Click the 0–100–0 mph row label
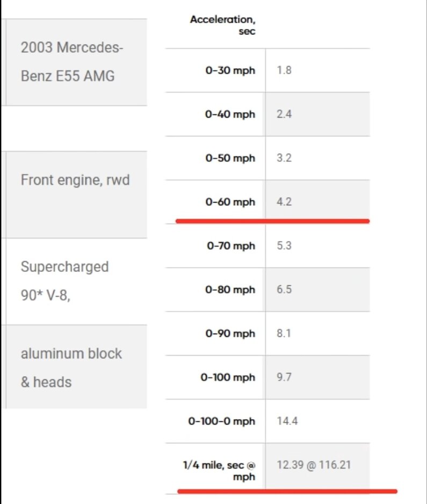427x504 pixels. coord(221,421)
